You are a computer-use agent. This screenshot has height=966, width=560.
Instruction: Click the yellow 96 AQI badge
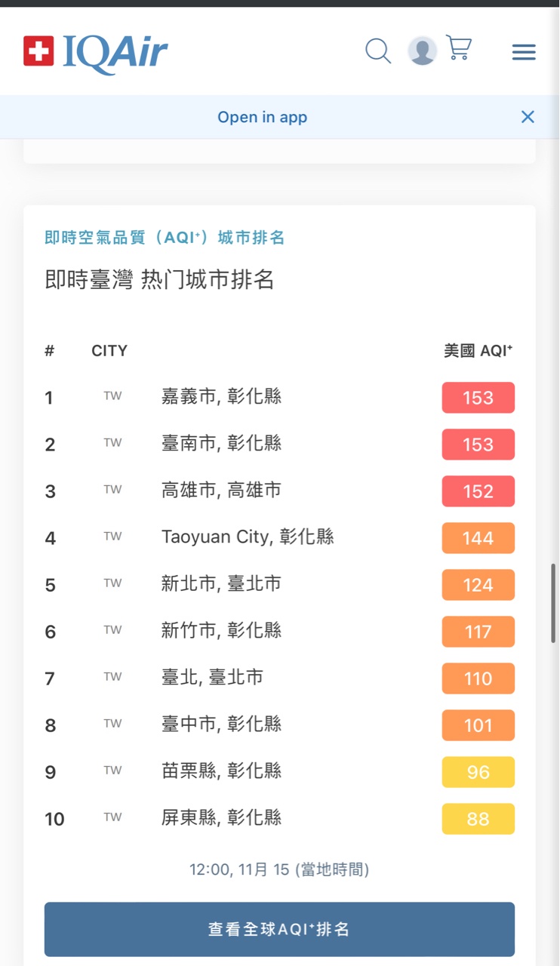coord(478,772)
